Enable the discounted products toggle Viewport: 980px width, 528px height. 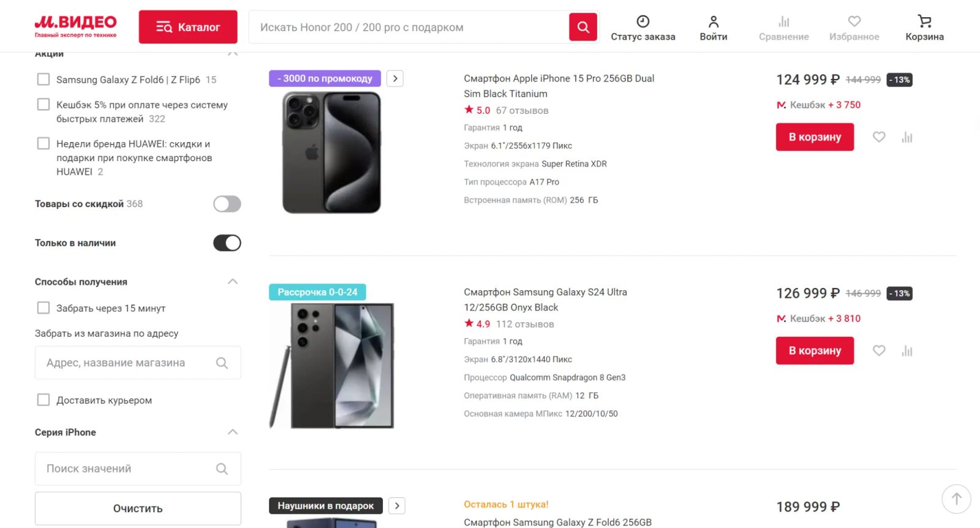pyautogui.click(x=227, y=204)
